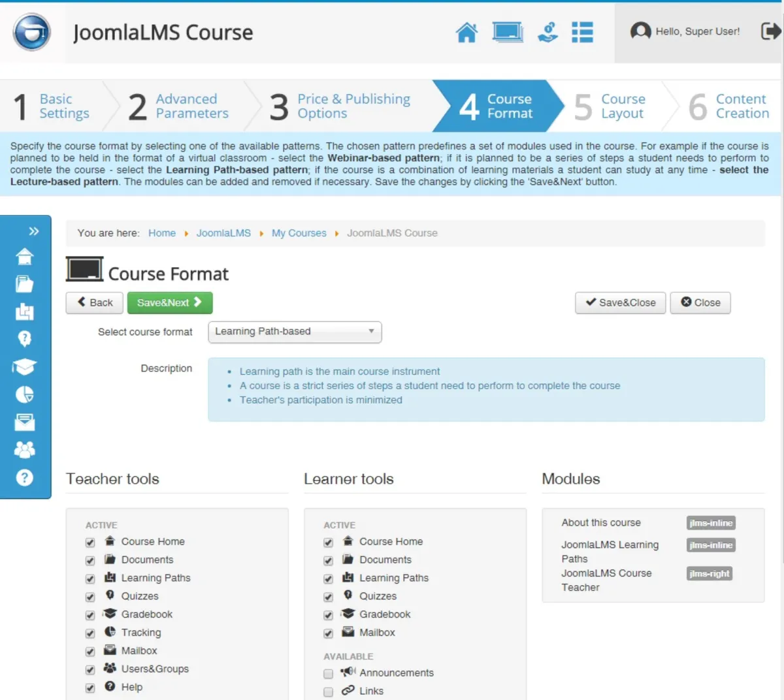Open the courses monitor icon in top bar
Screen dimensions: 784x700
coord(508,32)
